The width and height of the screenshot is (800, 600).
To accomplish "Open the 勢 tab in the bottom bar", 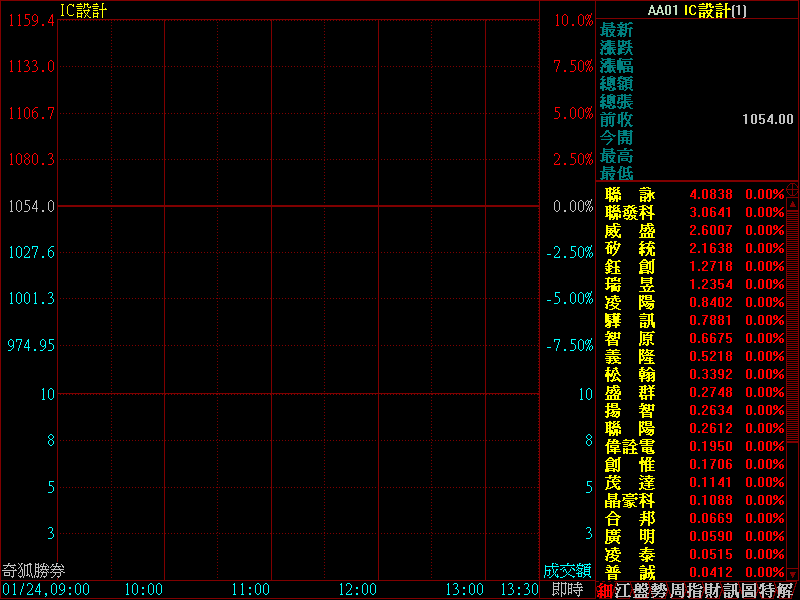I will pyautogui.click(x=664, y=590).
